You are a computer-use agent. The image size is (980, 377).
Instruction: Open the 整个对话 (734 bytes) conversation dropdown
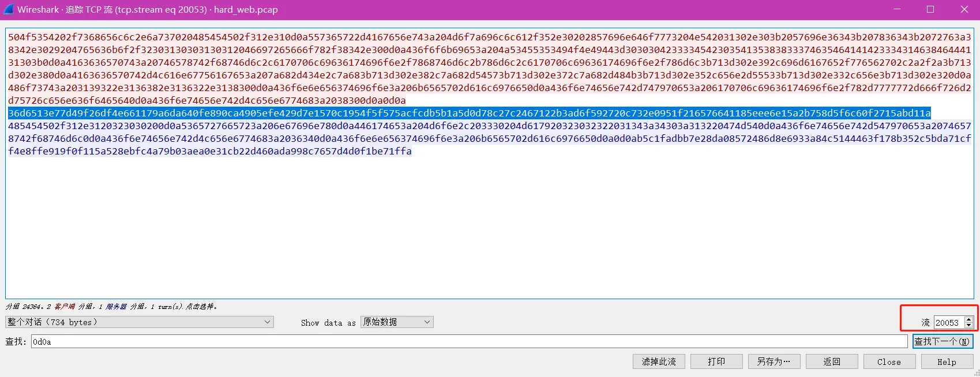(x=139, y=322)
